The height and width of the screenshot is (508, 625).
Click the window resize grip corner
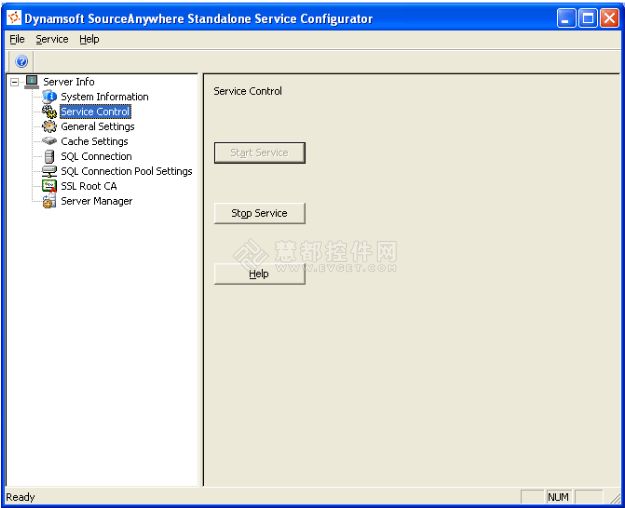click(615, 498)
